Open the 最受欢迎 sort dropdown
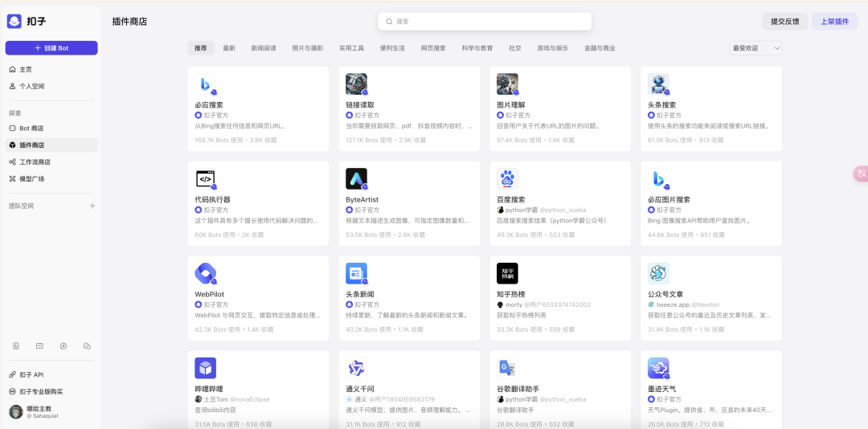The width and height of the screenshot is (868, 429). pos(755,48)
